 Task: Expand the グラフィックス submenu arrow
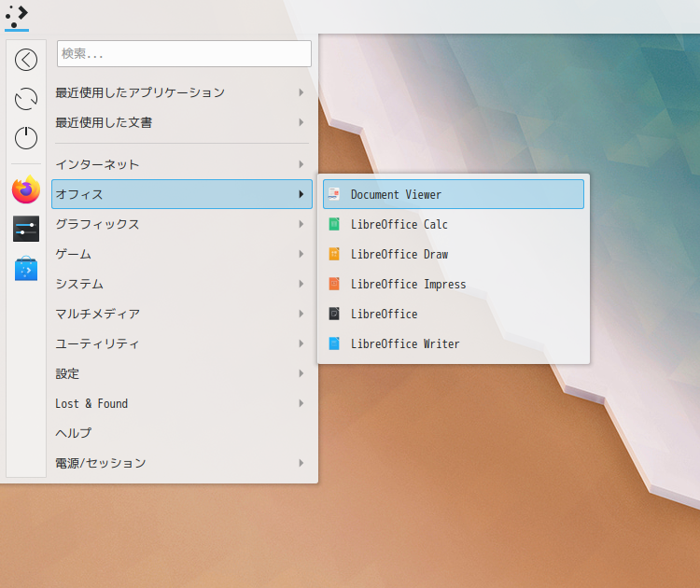pos(301,224)
